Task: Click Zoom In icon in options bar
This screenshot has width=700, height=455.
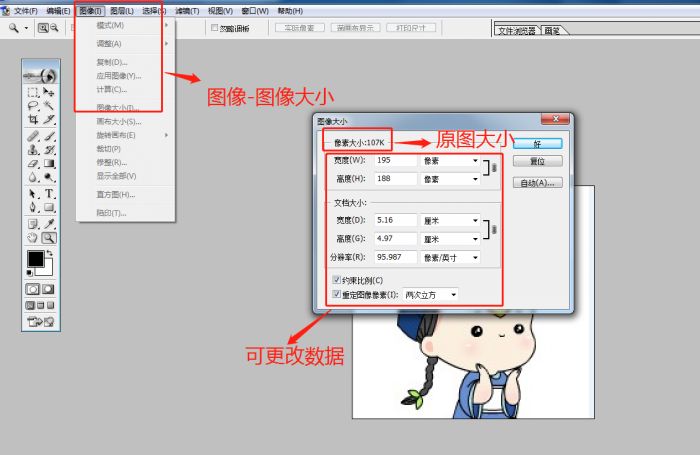Action: (x=43, y=28)
